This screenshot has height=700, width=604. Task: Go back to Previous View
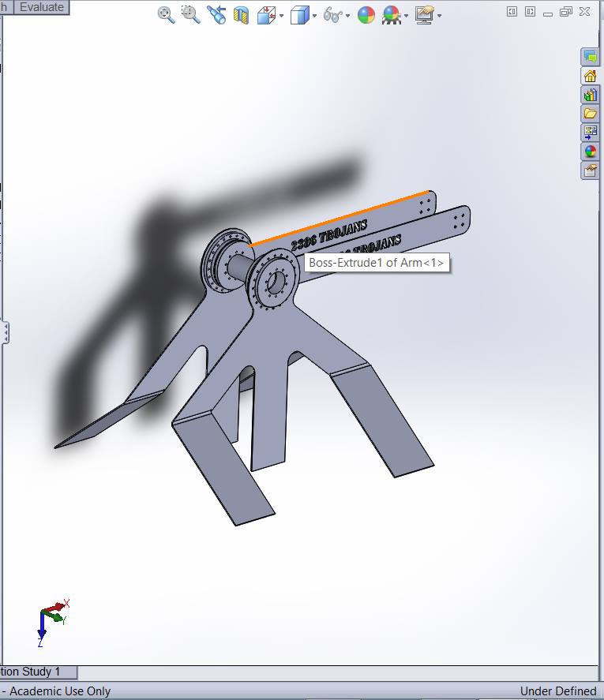pyautogui.click(x=216, y=15)
